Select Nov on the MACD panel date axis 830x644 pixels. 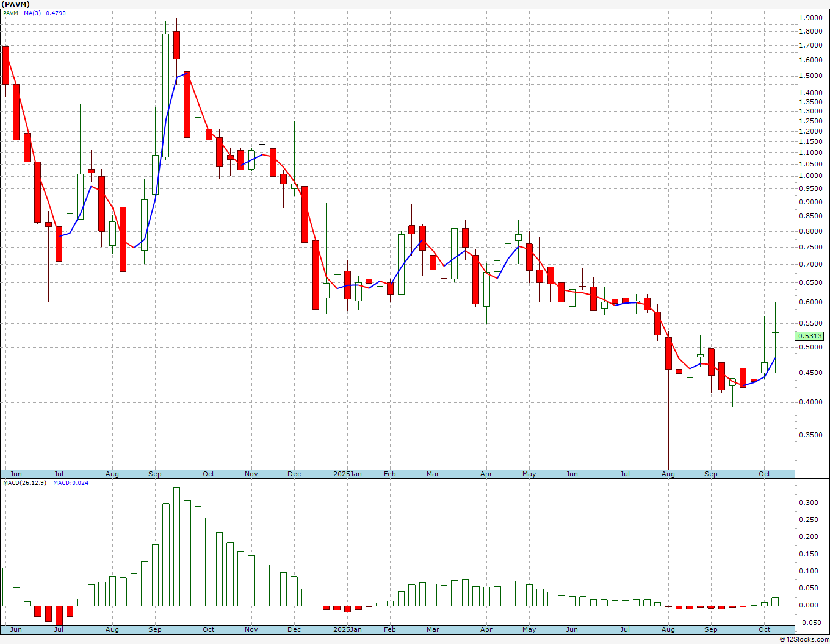pos(251,629)
